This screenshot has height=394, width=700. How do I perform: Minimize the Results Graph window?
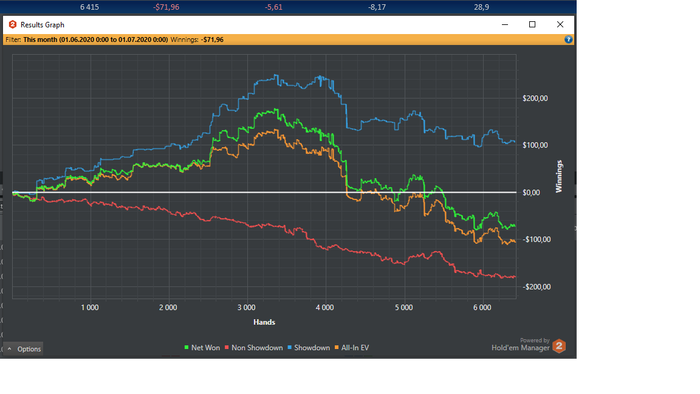[x=505, y=25]
